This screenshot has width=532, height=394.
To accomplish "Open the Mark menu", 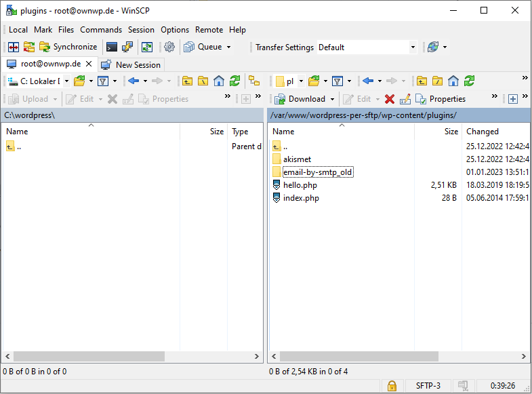I will click(43, 30).
